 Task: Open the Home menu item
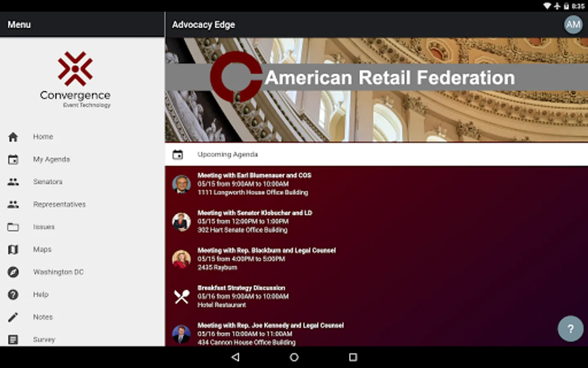tap(82, 137)
